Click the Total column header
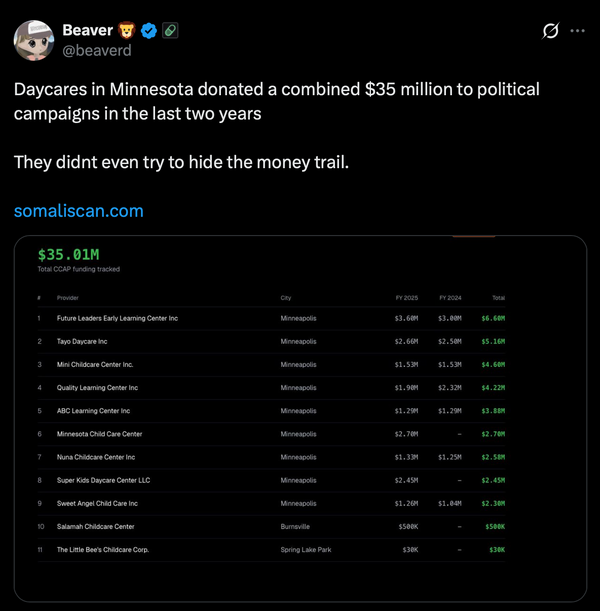 click(x=498, y=298)
